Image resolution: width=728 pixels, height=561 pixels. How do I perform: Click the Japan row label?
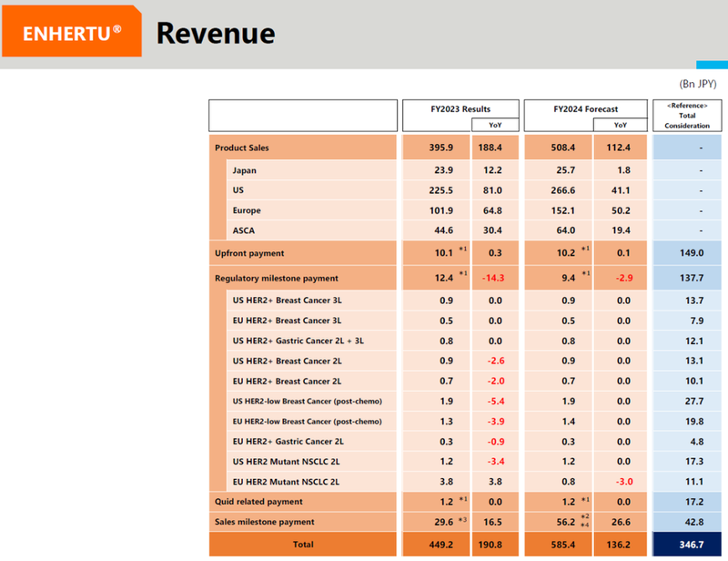[245, 169]
